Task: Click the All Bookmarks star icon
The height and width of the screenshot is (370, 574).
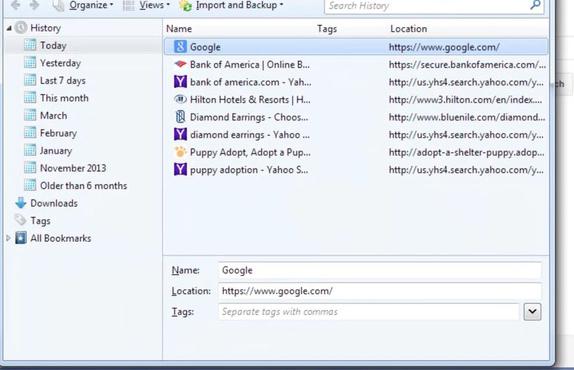Action: [21, 238]
